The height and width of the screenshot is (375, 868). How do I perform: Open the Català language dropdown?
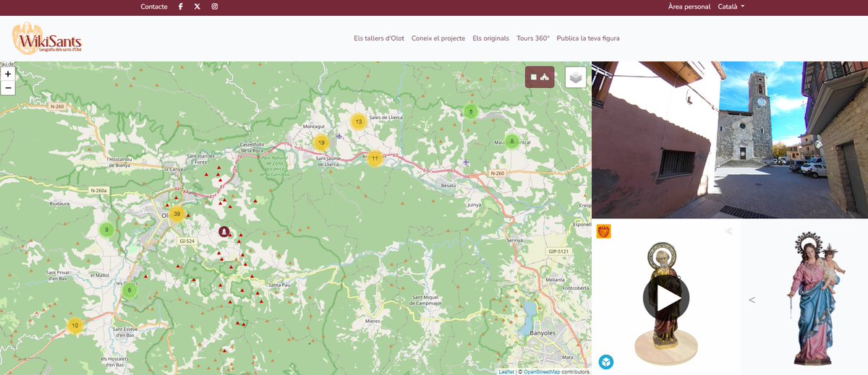click(x=731, y=7)
